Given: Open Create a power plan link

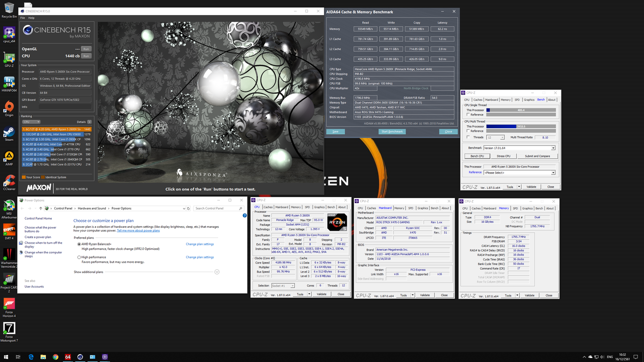Looking at the screenshot, I should click(x=38, y=237).
